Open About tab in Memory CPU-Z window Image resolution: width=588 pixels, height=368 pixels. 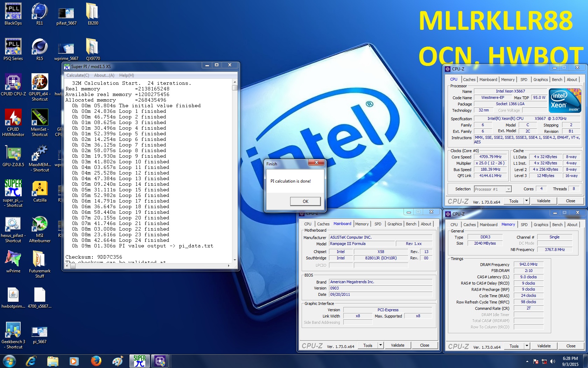(x=572, y=225)
